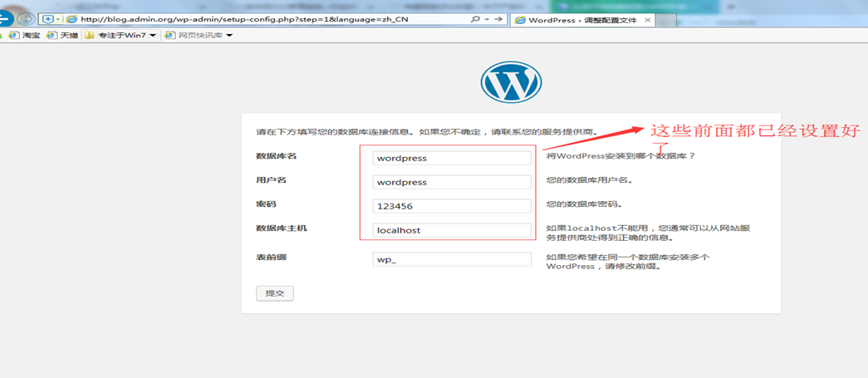Open the 专注于Win7 favorites folder

[120, 36]
